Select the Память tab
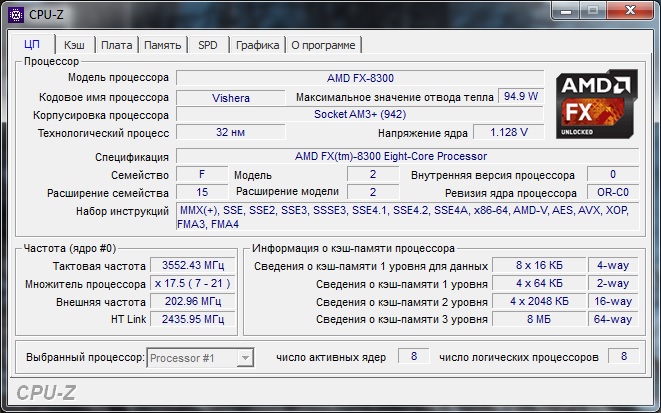661x413 pixels. point(163,45)
